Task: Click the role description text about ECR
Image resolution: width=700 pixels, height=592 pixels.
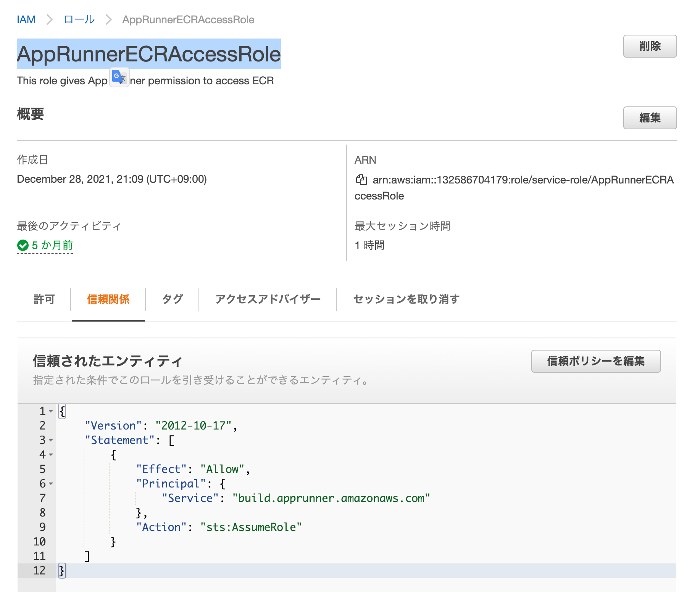Action: pyautogui.click(x=145, y=81)
